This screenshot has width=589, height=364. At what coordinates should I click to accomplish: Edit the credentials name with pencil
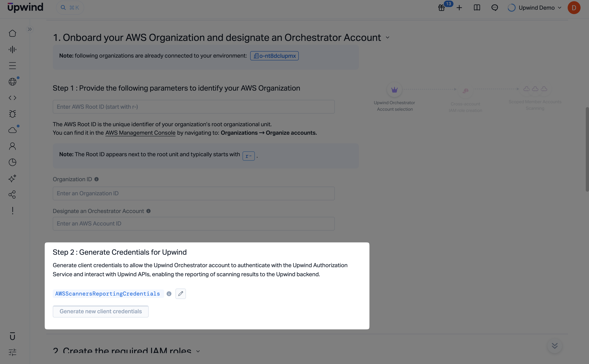coord(181,294)
